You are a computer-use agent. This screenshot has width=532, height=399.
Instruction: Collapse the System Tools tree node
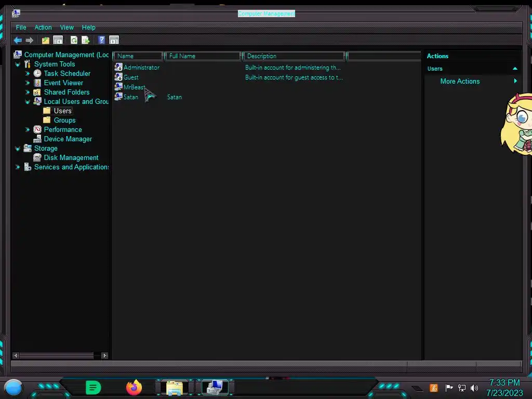pyautogui.click(x=18, y=64)
